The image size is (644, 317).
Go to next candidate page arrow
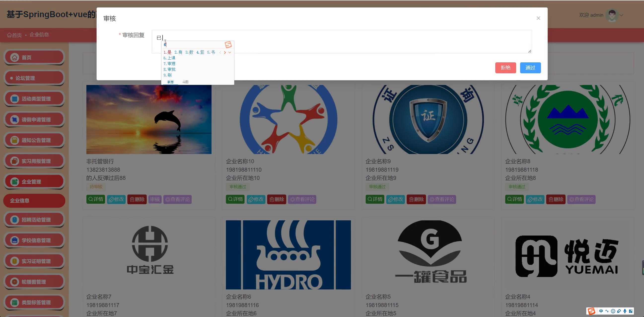point(225,52)
